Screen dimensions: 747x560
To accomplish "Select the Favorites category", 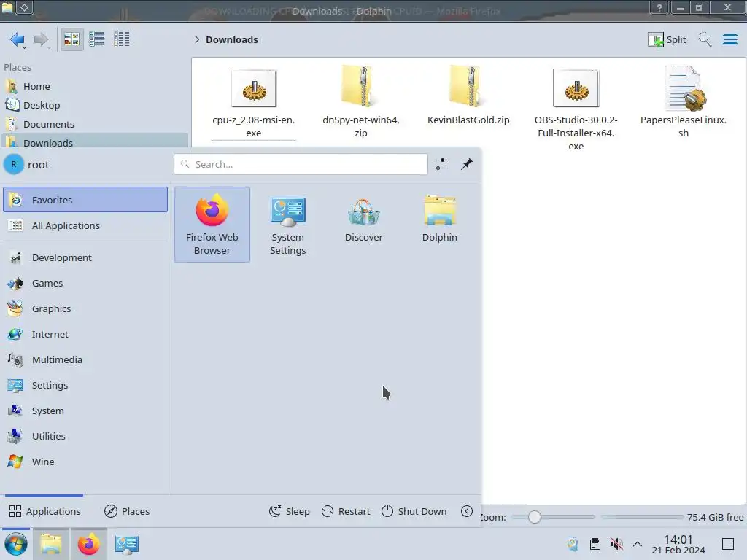I will (x=85, y=200).
